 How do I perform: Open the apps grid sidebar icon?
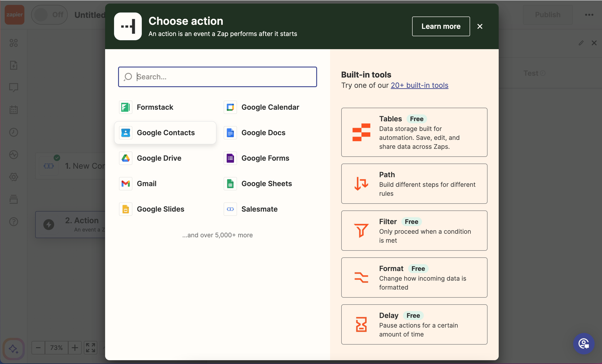(x=14, y=43)
